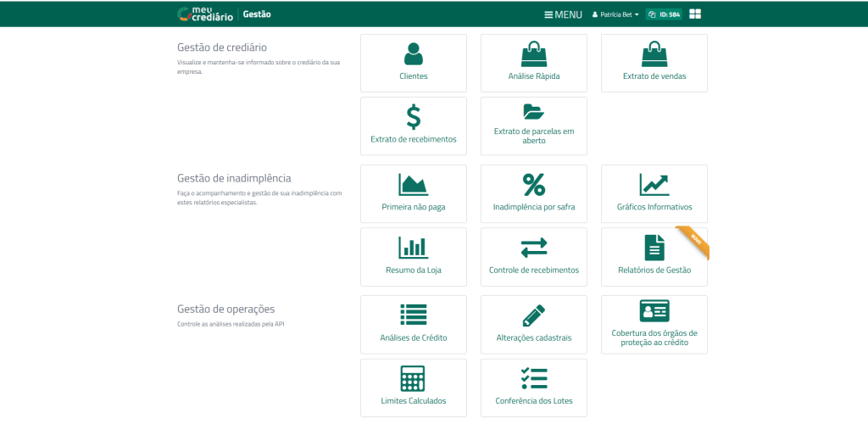
Task: Click the grid apps icon in header
Action: coord(695,14)
